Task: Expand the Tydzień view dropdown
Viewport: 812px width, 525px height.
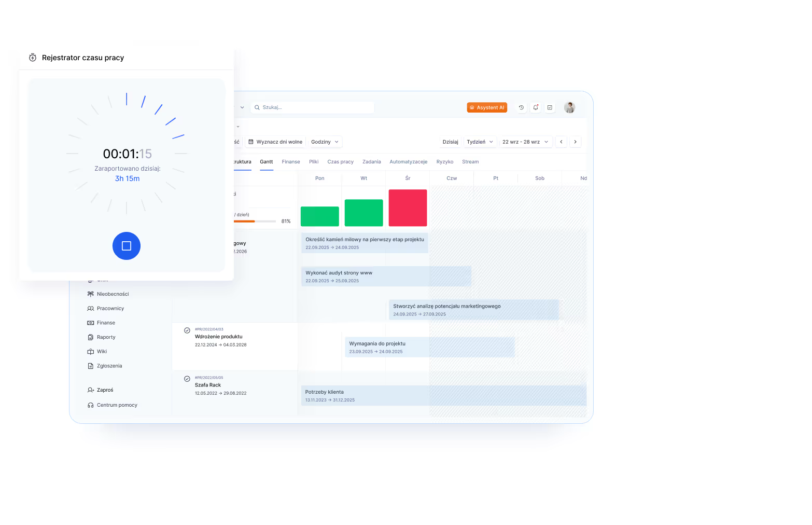Action: tap(480, 142)
